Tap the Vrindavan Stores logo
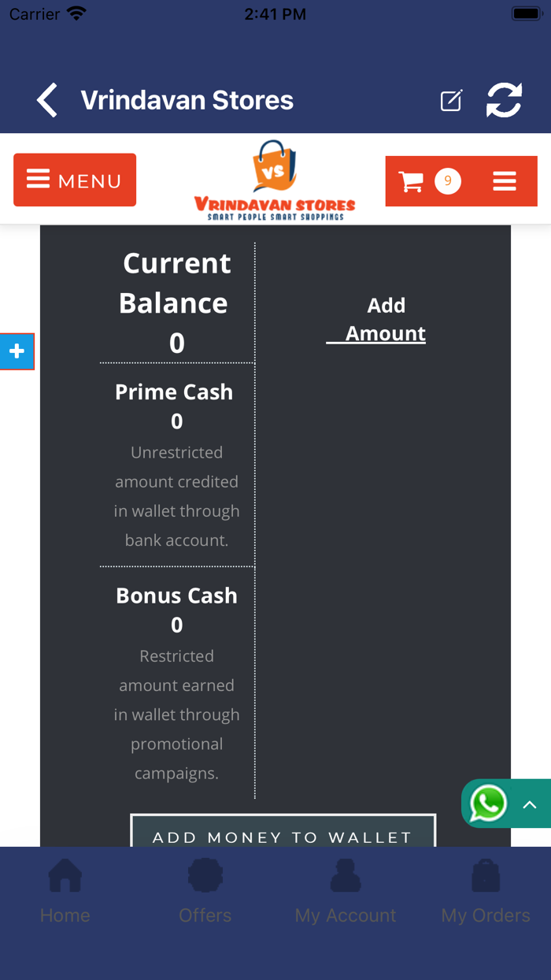551x980 pixels. 275,180
